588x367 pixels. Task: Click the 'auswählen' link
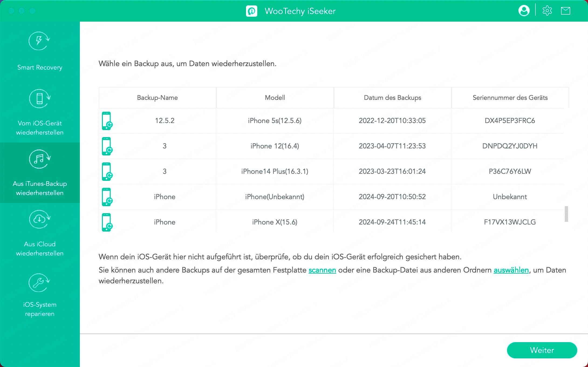coord(511,270)
